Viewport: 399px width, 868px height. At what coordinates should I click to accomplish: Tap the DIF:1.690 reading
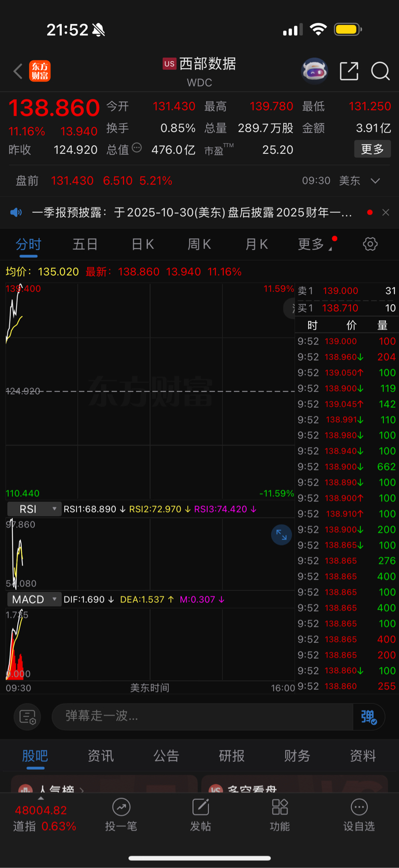tap(89, 600)
